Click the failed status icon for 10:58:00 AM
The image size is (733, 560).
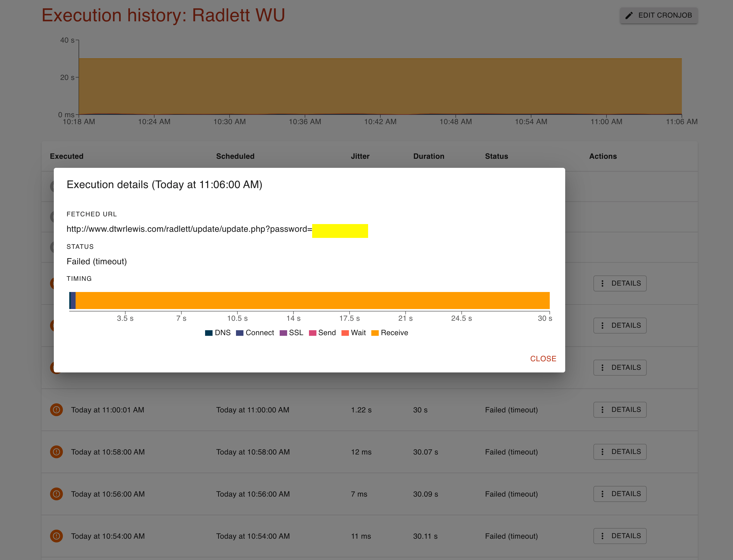tap(56, 452)
